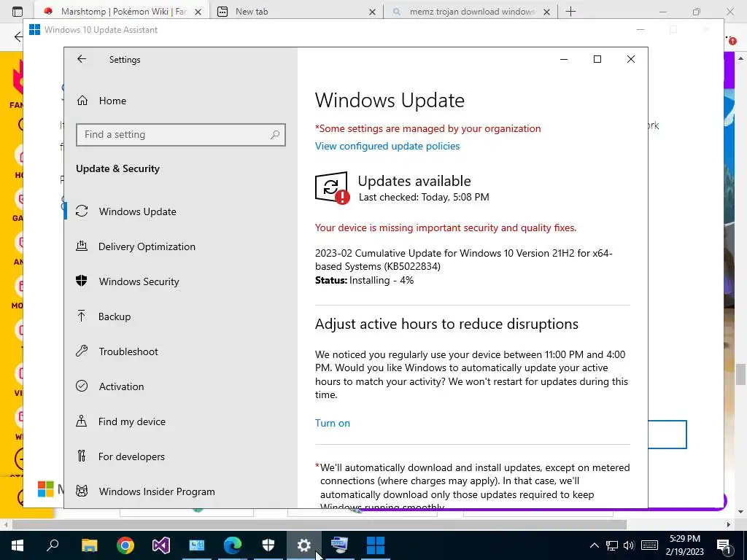
Task: Open the notification action center
Action: coord(724,545)
